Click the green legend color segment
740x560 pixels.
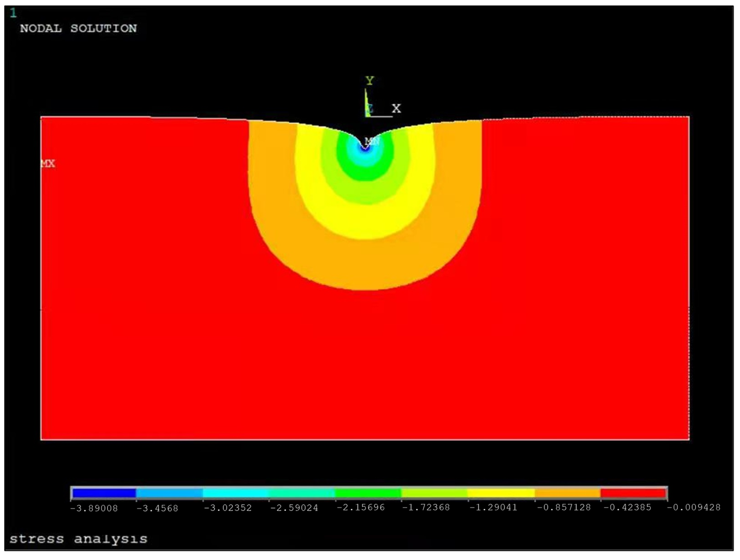click(x=368, y=493)
